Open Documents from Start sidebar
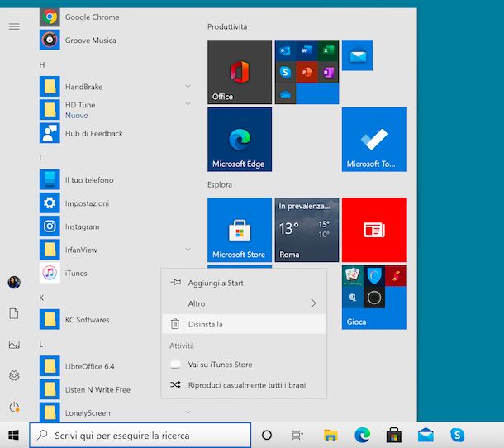Image resolution: width=504 pixels, height=448 pixels. pyautogui.click(x=14, y=313)
